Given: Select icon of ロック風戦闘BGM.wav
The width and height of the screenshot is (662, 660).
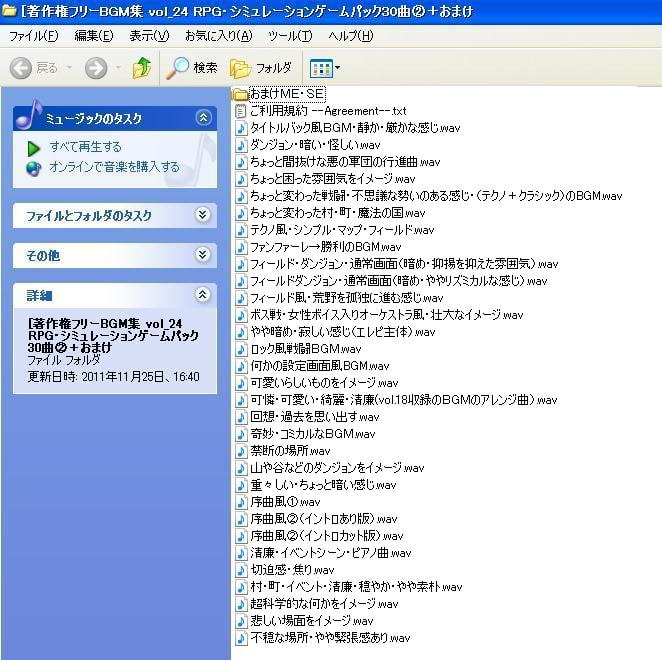Looking at the screenshot, I should click(241, 349).
